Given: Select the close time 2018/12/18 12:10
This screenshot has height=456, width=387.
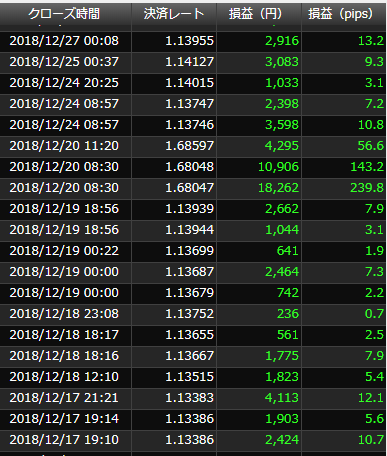Looking at the screenshot, I should click(64, 377).
